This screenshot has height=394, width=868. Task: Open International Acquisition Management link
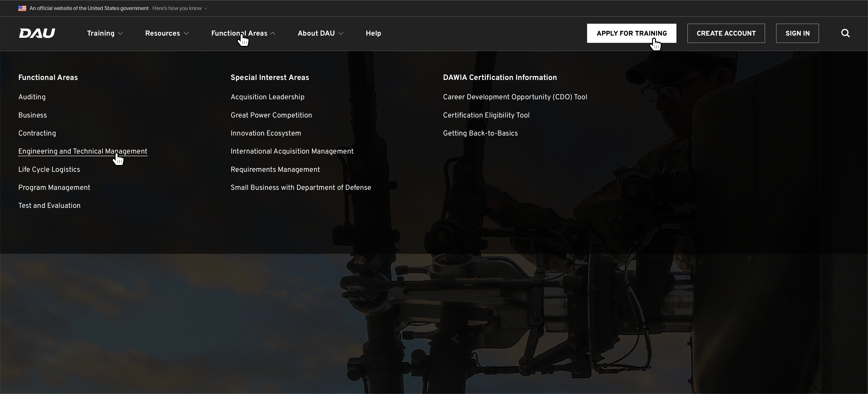click(x=292, y=151)
